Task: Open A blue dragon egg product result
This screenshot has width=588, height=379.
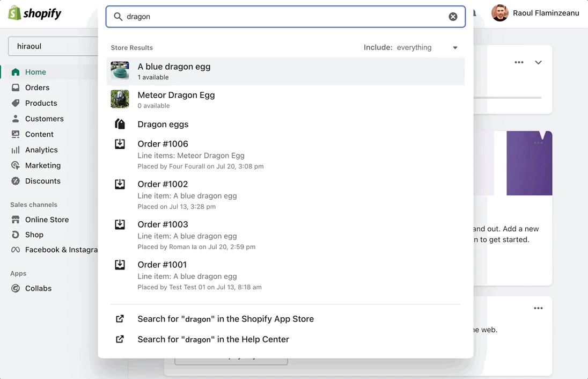Action: [x=285, y=71]
